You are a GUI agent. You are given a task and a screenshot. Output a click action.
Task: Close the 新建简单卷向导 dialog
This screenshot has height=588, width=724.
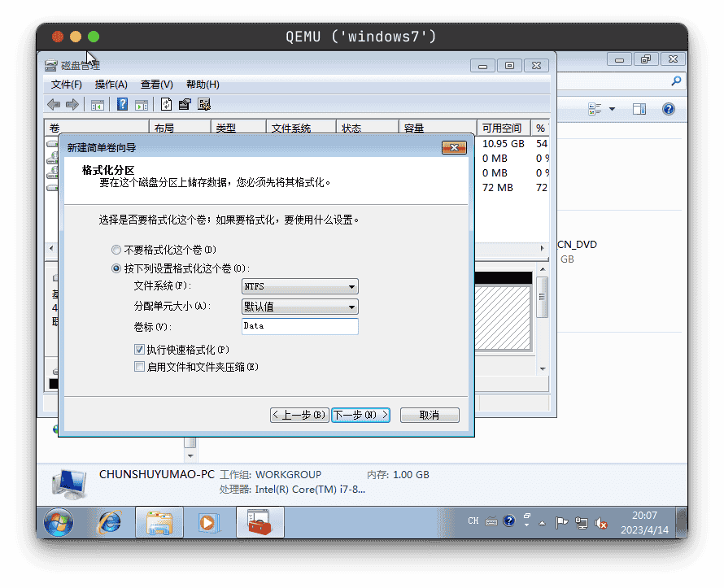[454, 148]
